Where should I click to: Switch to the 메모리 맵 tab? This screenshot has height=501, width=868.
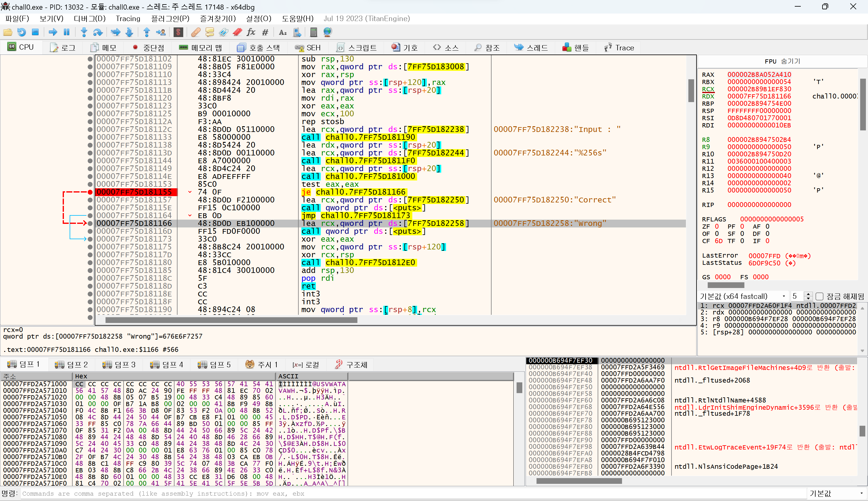tap(201, 48)
